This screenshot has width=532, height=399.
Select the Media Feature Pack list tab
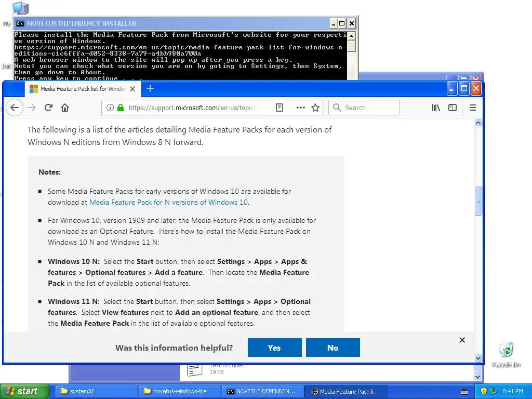tap(82, 89)
